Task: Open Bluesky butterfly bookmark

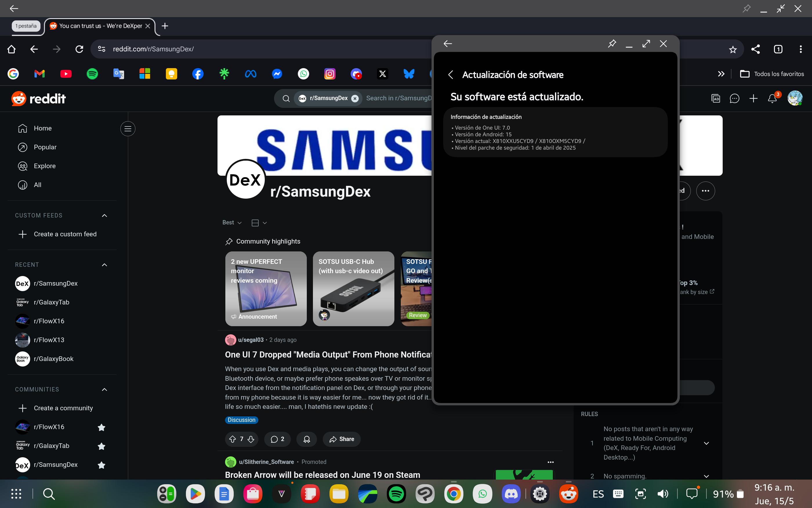Action: pos(409,74)
